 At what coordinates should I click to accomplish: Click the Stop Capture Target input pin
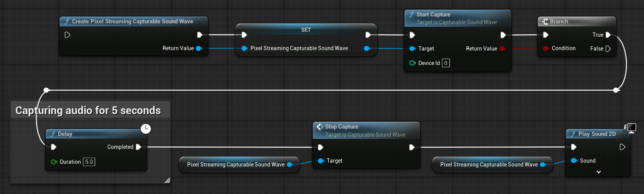coord(321,161)
